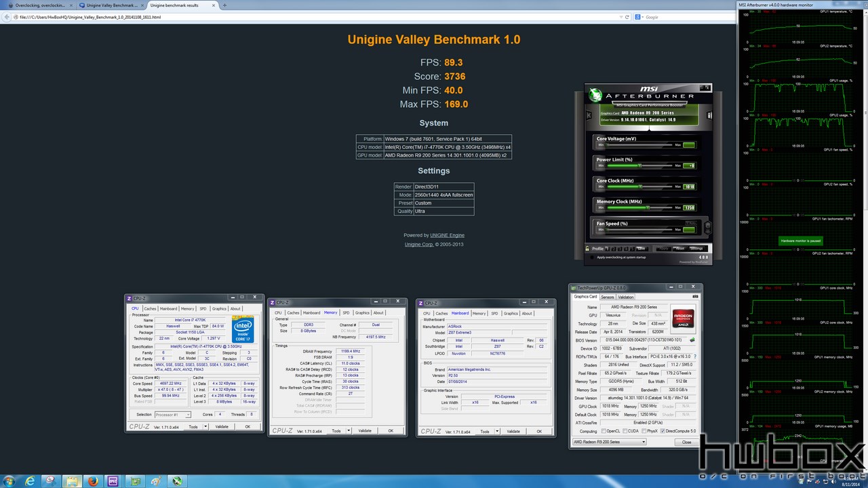
Task: Uncheck DirectCompute 5.0 in GPU-Z
Action: click(x=663, y=431)
